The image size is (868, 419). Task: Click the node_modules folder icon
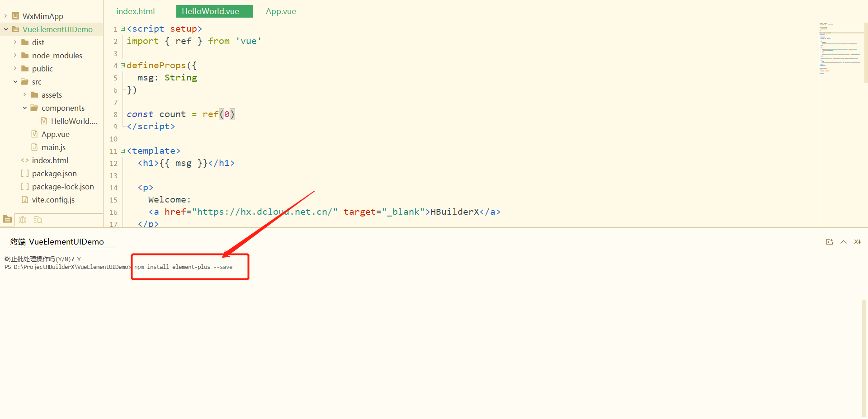pos(25,56)
